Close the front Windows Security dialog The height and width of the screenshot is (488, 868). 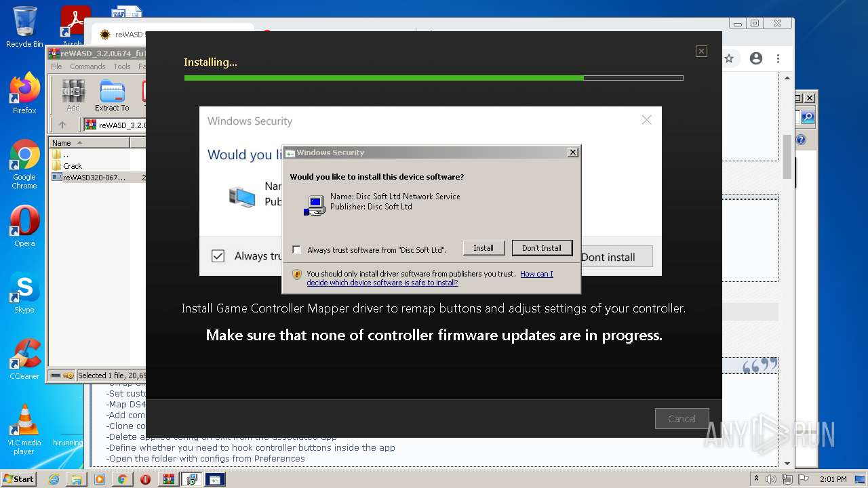click(x=573, y=152)
